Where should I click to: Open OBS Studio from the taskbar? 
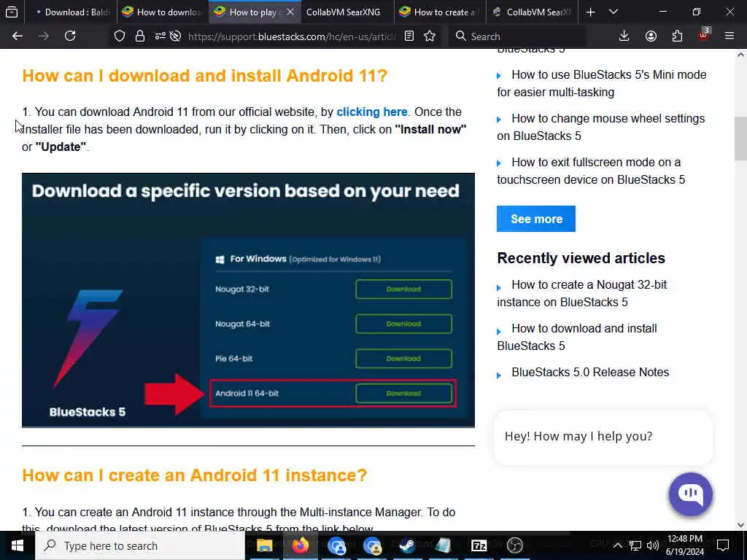click(514, 545)
